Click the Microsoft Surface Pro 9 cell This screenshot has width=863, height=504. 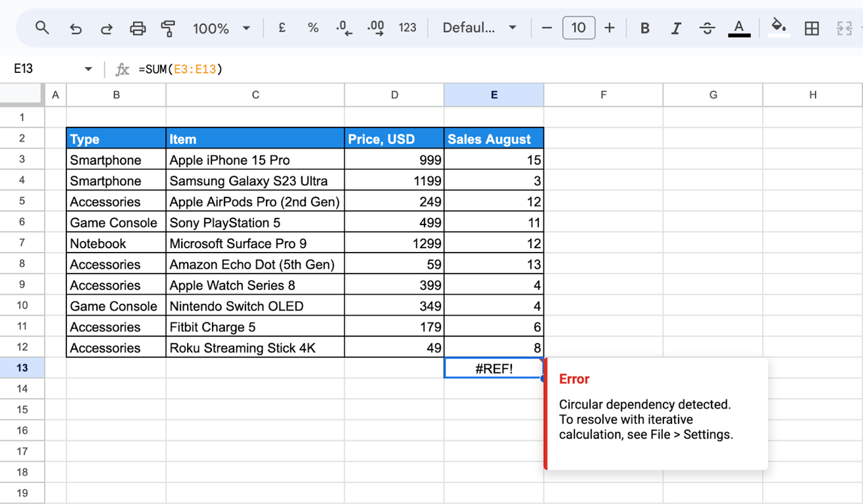pyautogui.click(x=255, y=243)
